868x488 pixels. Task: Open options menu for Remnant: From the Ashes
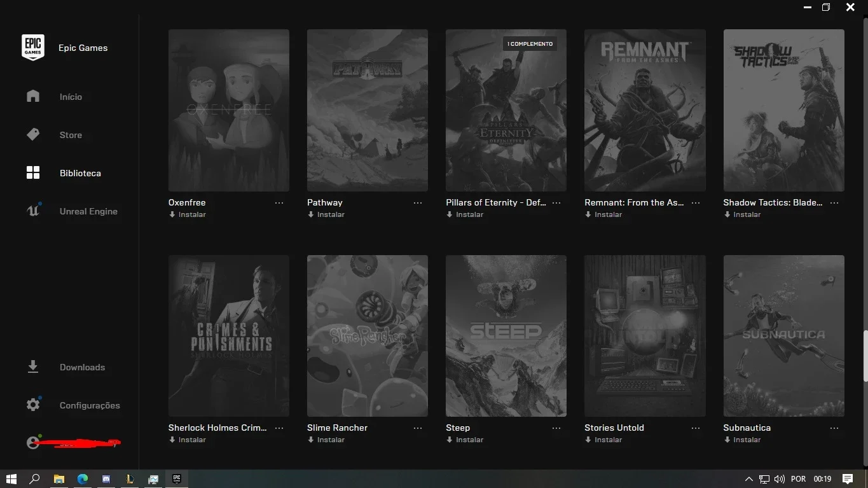click(x=696, y=202)
